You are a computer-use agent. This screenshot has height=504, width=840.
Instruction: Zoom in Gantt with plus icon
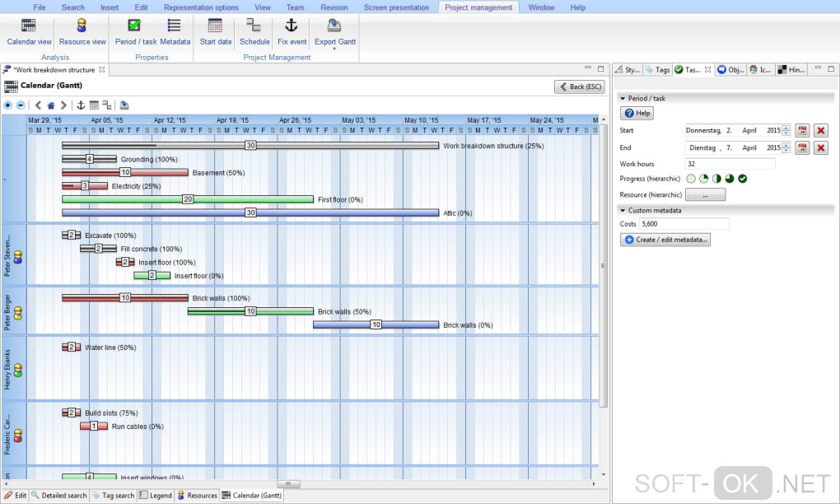(7, 105)
